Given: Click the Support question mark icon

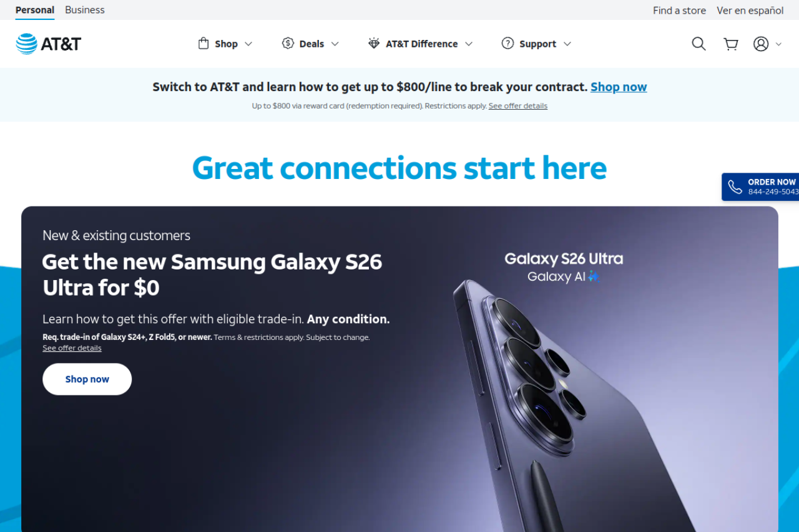Looking at the screenshot, I should (507, 44).
